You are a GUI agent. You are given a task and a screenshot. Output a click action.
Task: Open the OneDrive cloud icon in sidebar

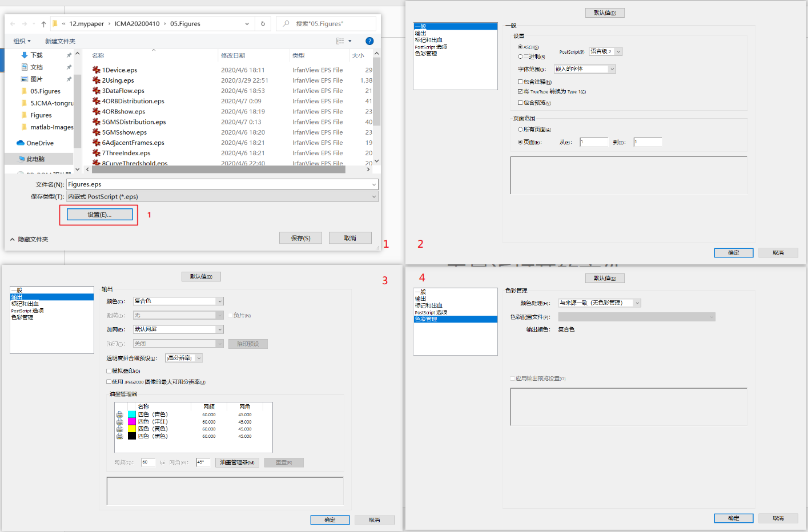click(x=21, y=143)
